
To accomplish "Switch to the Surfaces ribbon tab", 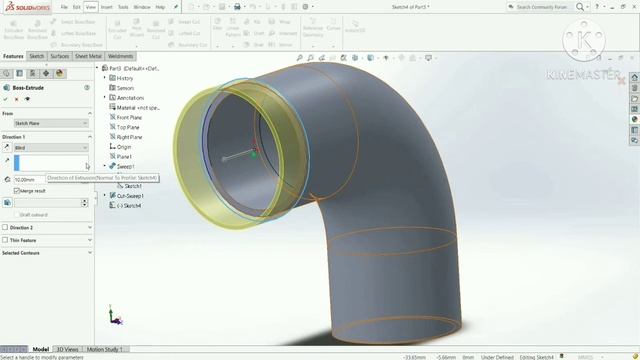I will click(x=60, y=56).
